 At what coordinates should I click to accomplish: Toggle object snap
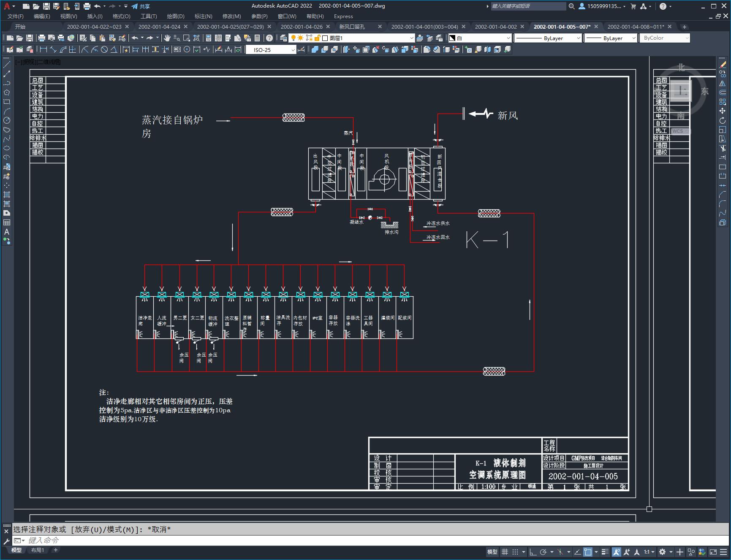pyautogui.click(x=588, y=552)
